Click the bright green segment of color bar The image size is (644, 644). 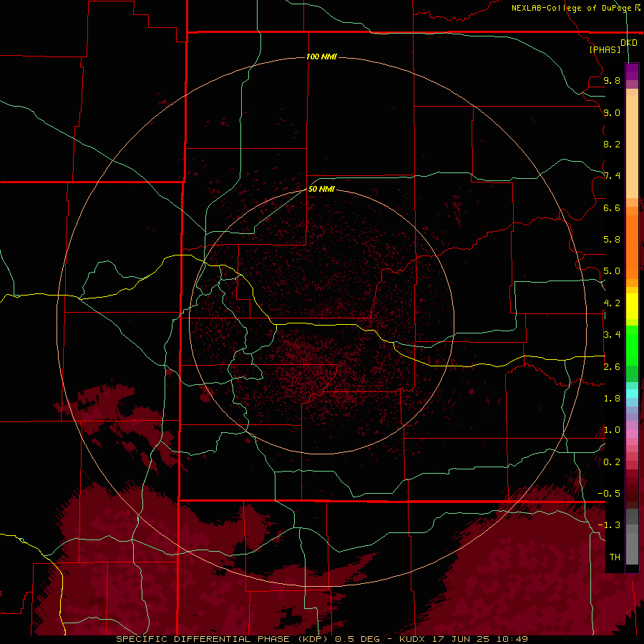632,346
